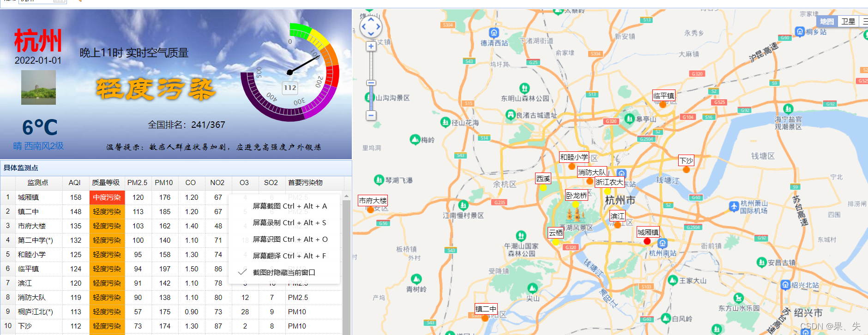The image size is (868, 335).
Task: Choose 屏幕录制 Ctrl+Alt+S from menu
Action: [x=284, y=222]
